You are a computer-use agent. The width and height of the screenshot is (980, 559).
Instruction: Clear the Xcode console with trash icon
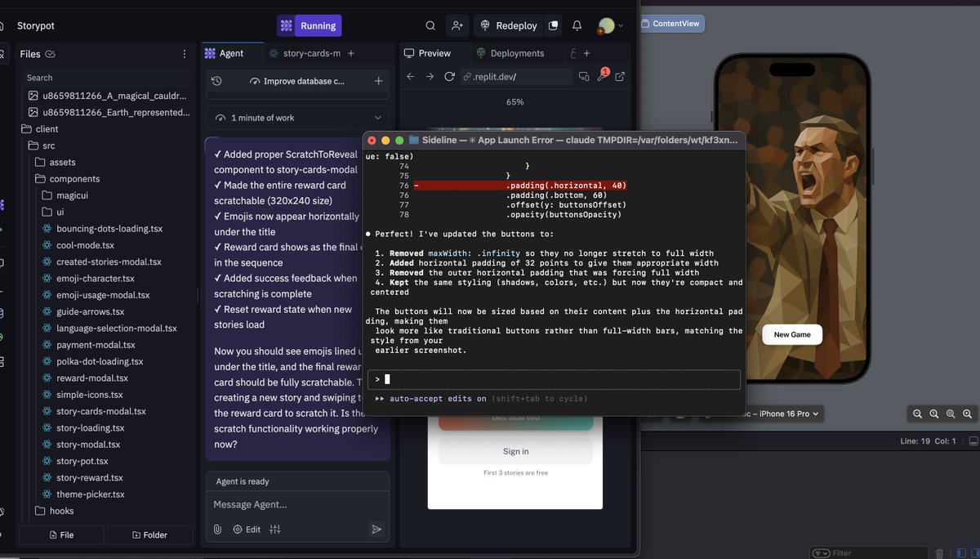click(x=939, y=553)
